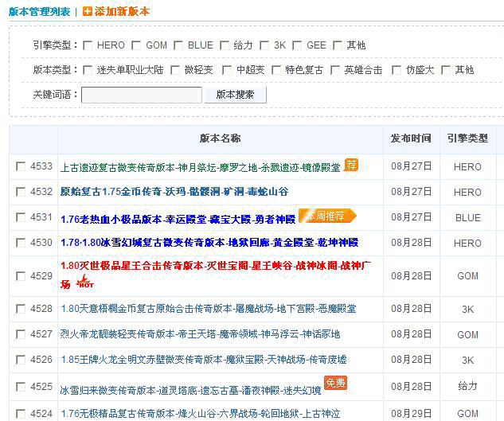Screen dimensions: 504x421
Task: Check the HERO engine type checkbox
Action: pyautogui.click(x=87, y=45)
